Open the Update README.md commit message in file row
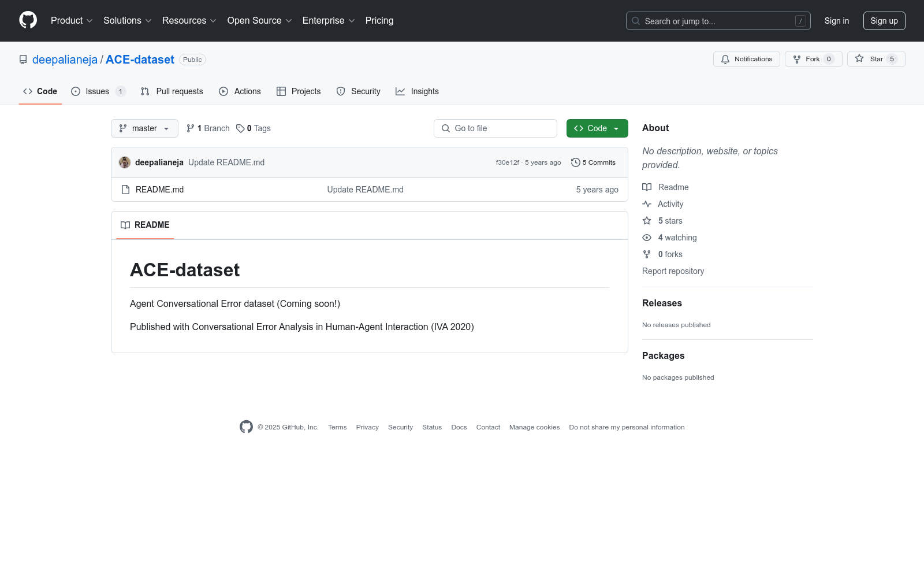 pyautogui.click(x=366, y=190)
